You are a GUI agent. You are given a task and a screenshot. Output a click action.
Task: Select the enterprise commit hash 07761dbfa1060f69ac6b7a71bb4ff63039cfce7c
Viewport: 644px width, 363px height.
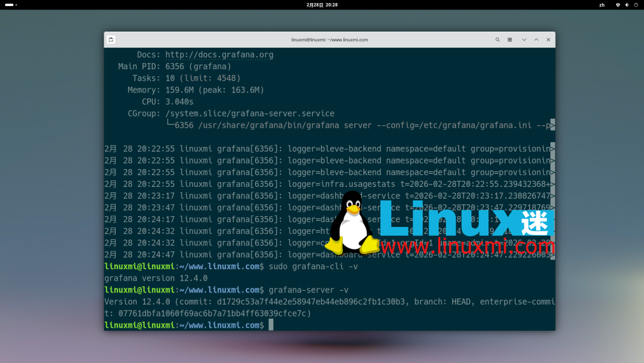[212, 313]
